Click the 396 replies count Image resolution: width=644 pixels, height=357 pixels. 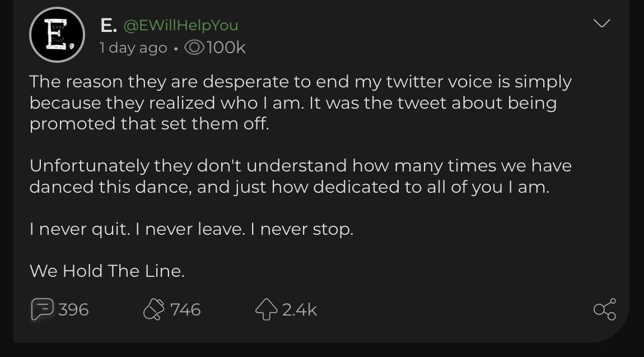pos(74,309)
